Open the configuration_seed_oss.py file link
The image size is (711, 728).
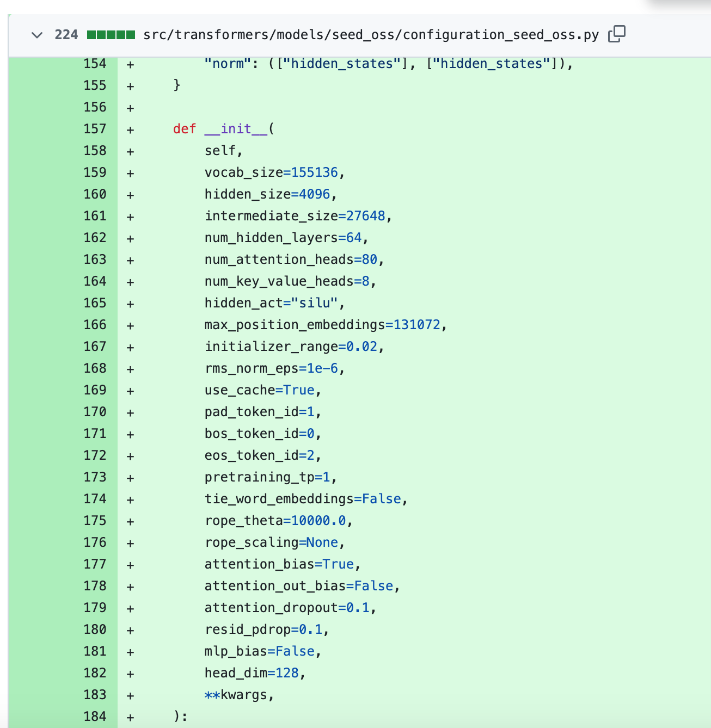pyautogui.click(x=370, y=35)
